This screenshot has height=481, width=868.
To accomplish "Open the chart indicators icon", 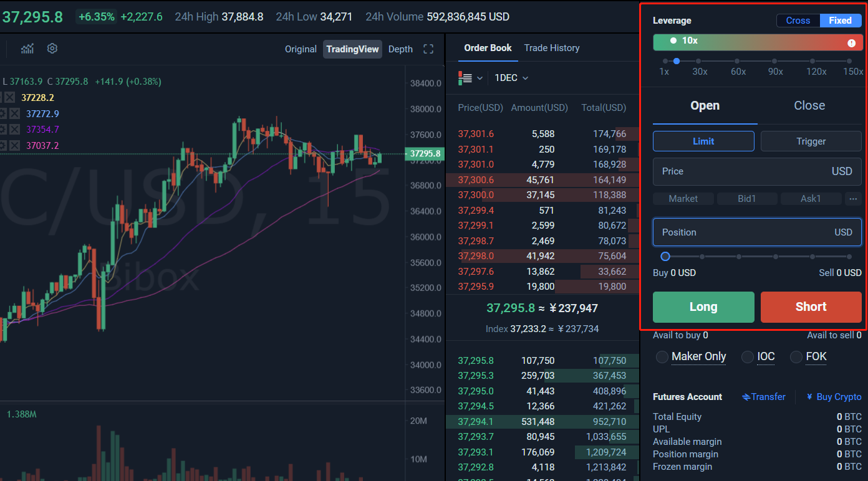I will point(27,49).
